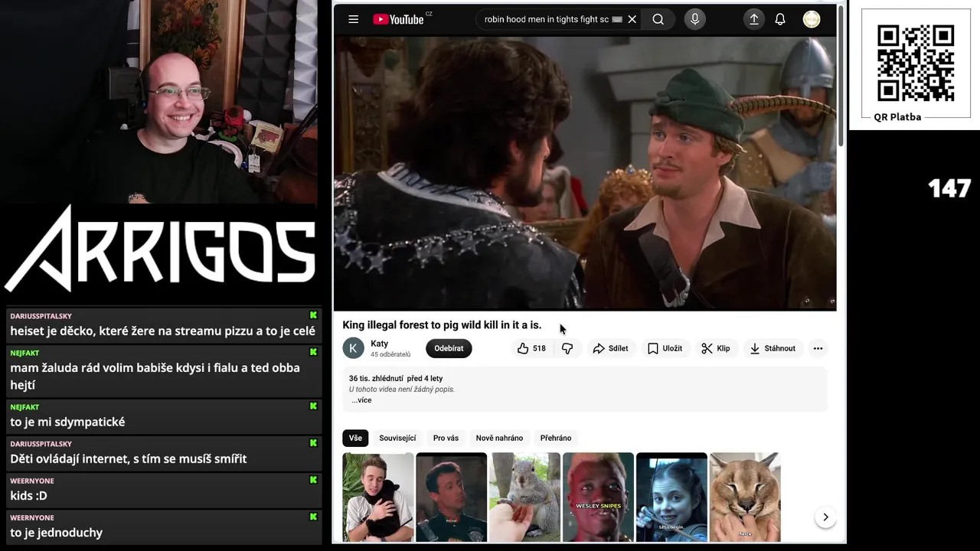Click badge on 'mam žaluda rád' message
Image resolution: width=980 pixels, height=551 pixels.
[x=313, y=352]
